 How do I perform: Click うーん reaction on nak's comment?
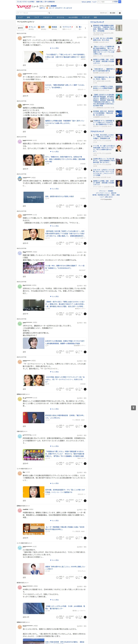(x=79, y=243)
